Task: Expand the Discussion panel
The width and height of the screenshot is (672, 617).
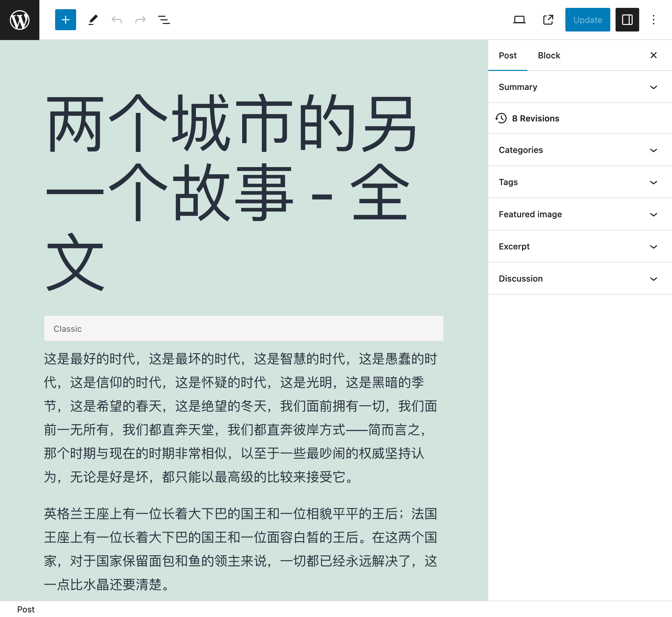Action: [580, 279]
